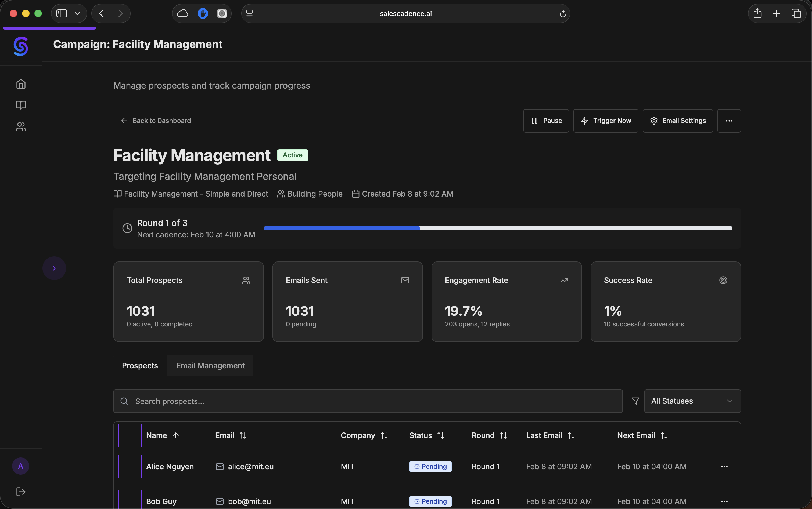Open the All Statuses dropdown
This screenshot has width=812, height=509.
(x=692, y=401)
